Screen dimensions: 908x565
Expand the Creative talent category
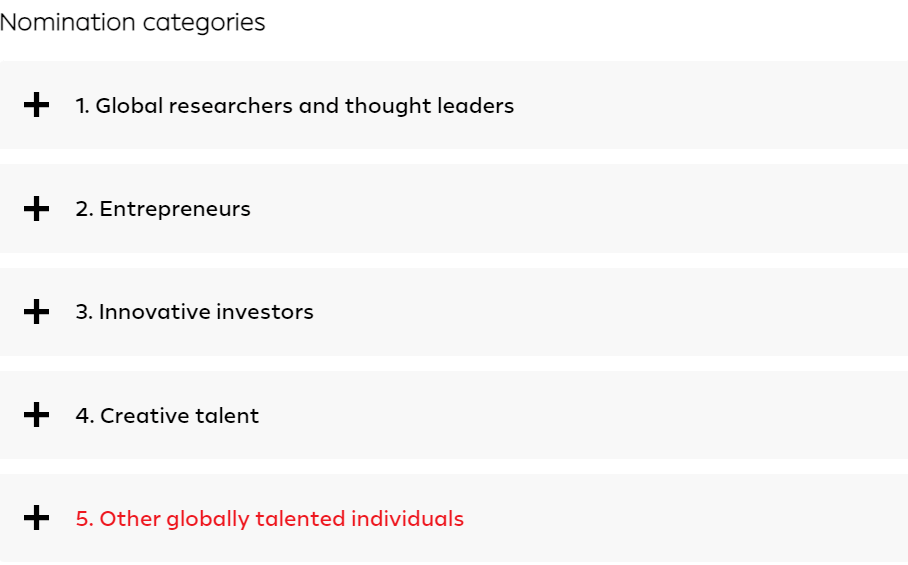click(x=167, y=415)
